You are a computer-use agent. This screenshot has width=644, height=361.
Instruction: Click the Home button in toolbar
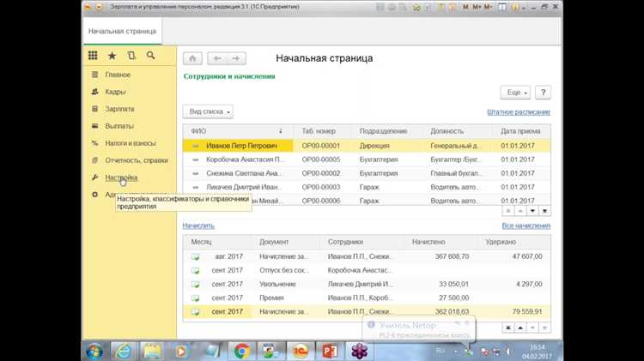(x=192, y=58)
